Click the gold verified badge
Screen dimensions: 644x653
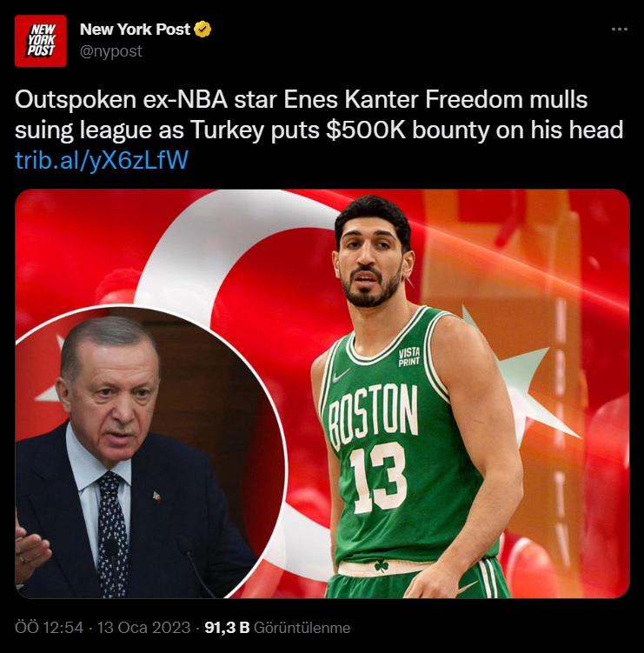pos(202,30)
